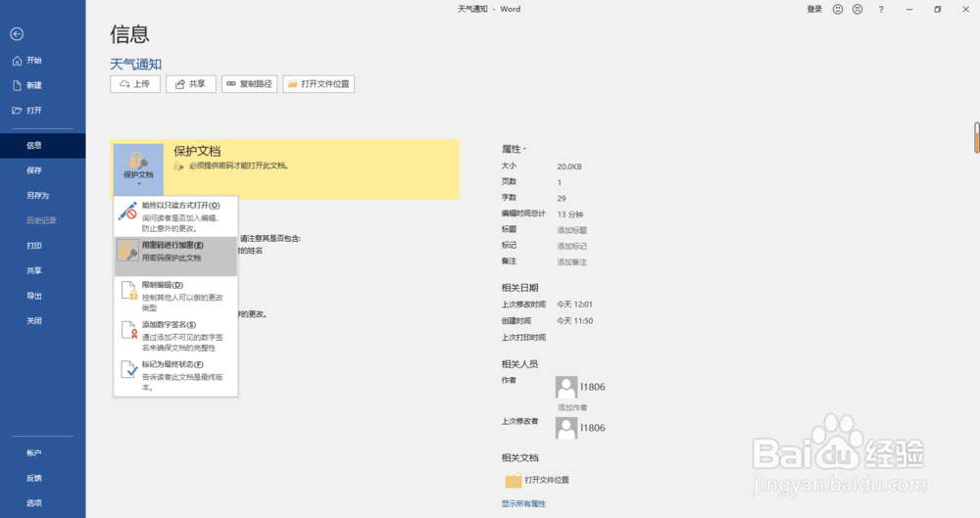Image resolution: width=980 pixels, height=518 pixels.
Task: Click 添加备注 field
Action: pos(572,261)
